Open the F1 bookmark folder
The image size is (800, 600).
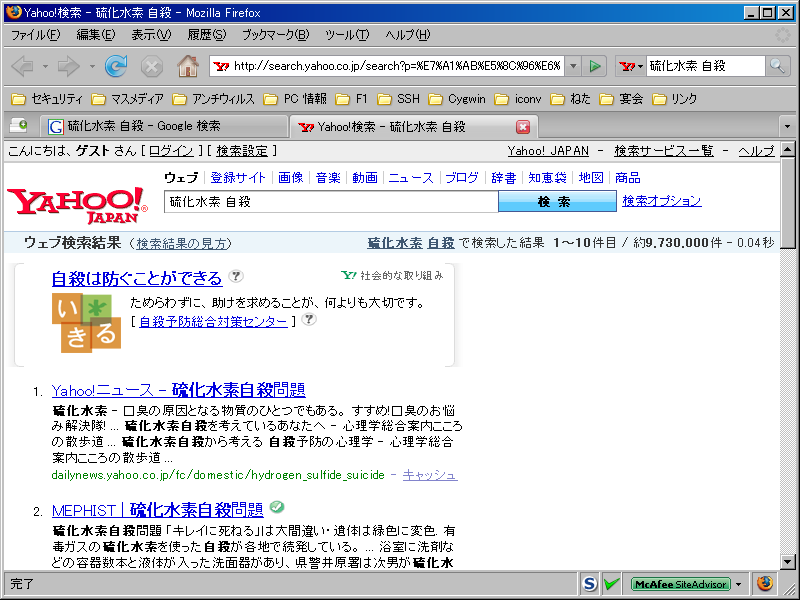tap(352, 99)
